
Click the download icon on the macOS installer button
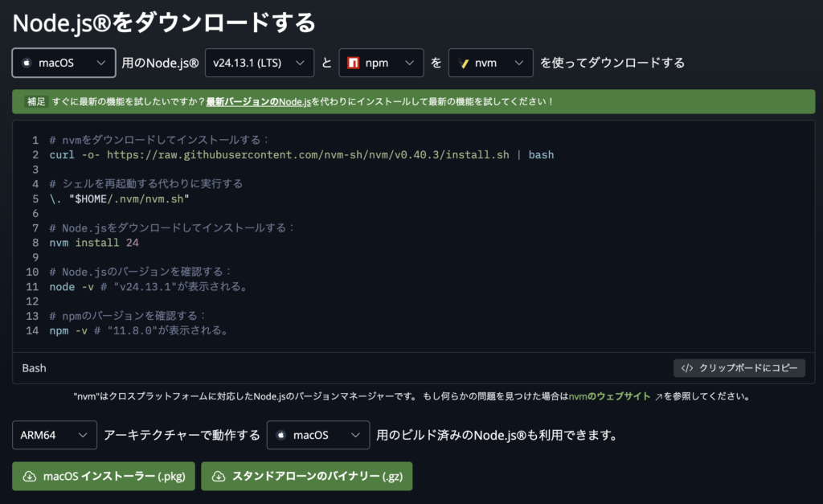pos(30,476)
